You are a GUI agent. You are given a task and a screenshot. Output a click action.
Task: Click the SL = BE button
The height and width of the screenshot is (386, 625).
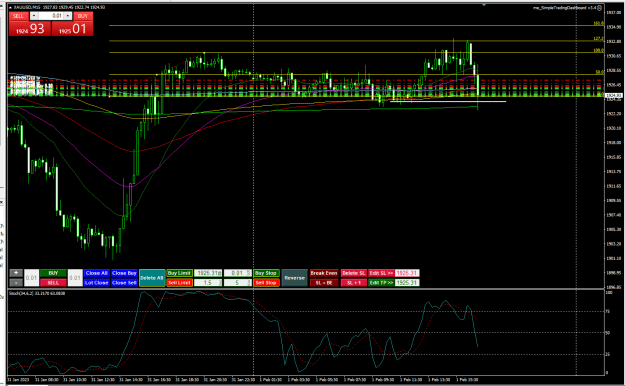(324, 283)
